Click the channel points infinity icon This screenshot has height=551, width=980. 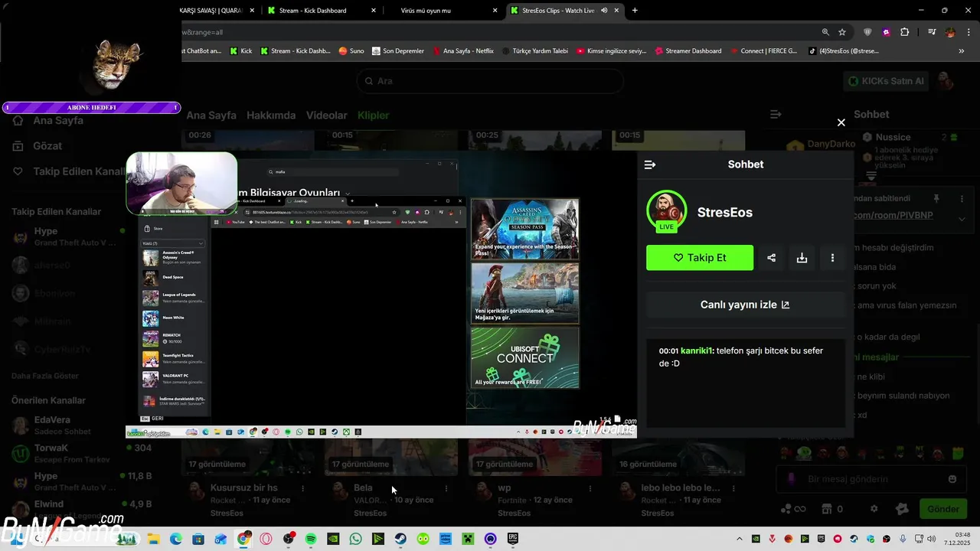792,509
